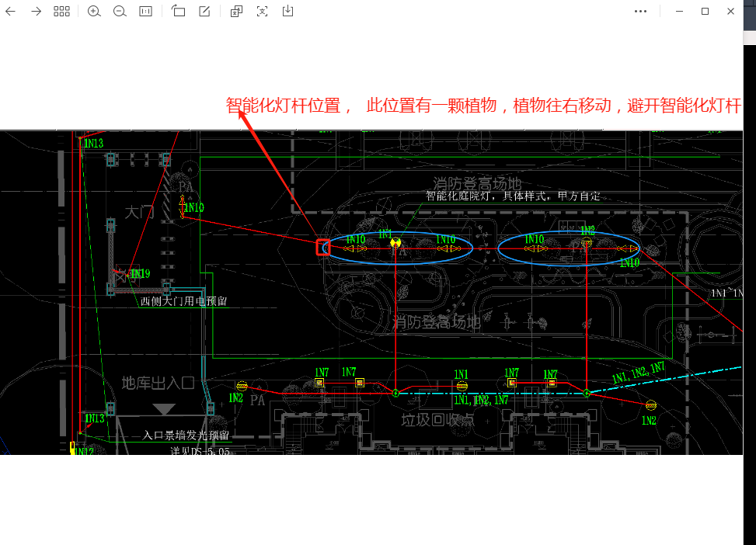Click the 垃圾回收点 label on drawing
This screenshot has height=545, width=756.
[437, 420]
